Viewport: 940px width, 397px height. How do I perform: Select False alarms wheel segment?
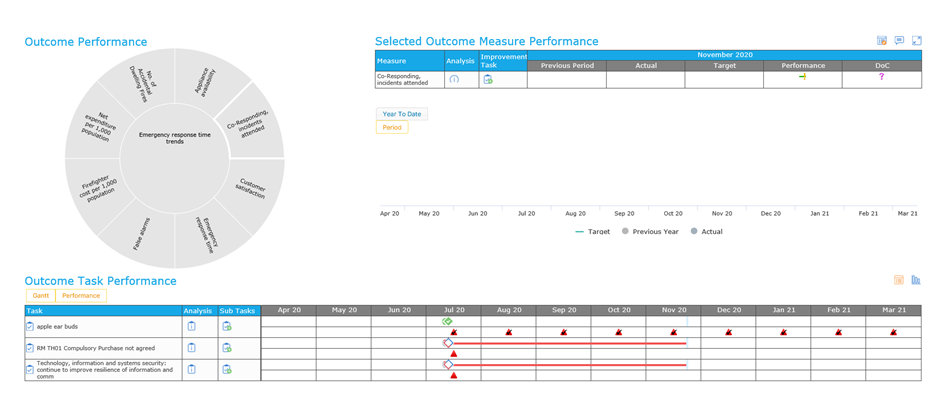click(x=142, y=234)
